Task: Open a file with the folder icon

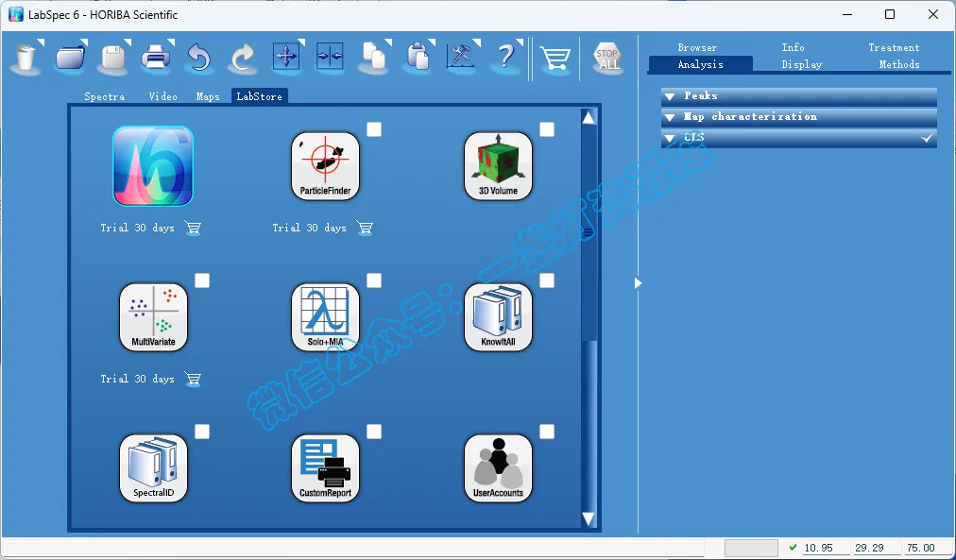Action: 70,59
